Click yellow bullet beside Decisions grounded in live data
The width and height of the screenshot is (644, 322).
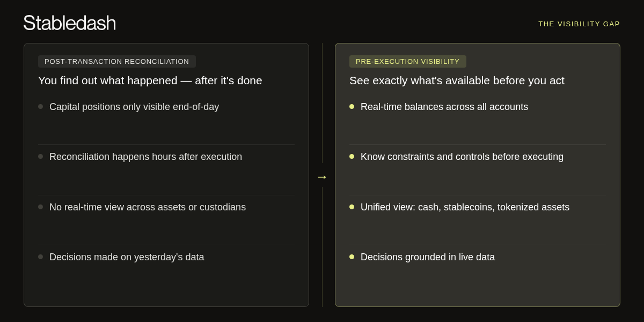352,257
